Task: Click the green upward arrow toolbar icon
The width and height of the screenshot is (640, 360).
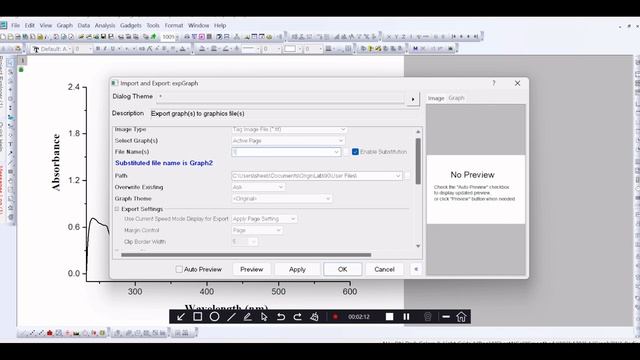Action: coord(154,37)
